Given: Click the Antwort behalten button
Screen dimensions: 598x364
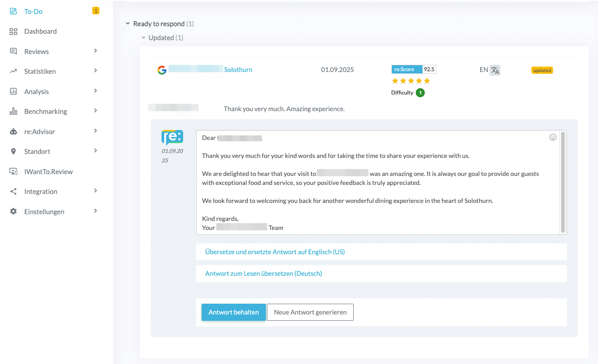Looking at the screenshot, I should click(x=234, y=312).
